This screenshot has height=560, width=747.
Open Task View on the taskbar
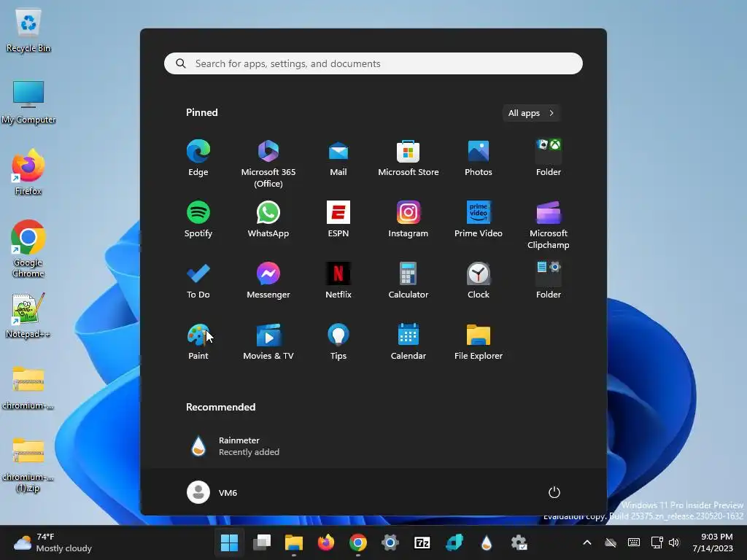click(x=262, y=542)
